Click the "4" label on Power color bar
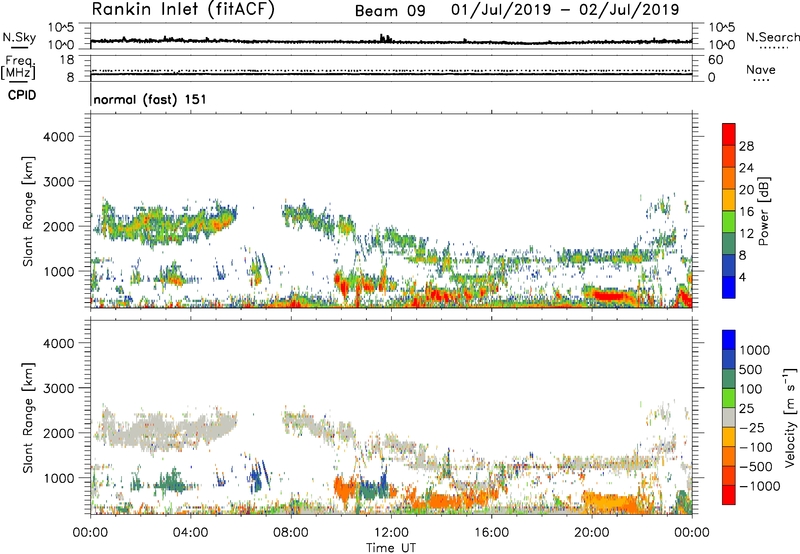Image resolution: width=800 pixels, height=554 pixels. tap(743, 277)
